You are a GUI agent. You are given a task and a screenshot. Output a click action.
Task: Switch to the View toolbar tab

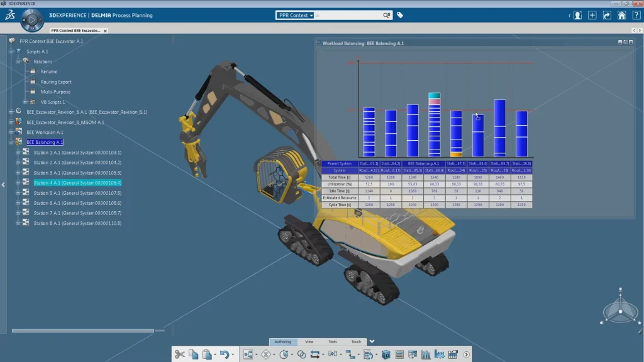(309, 342)
